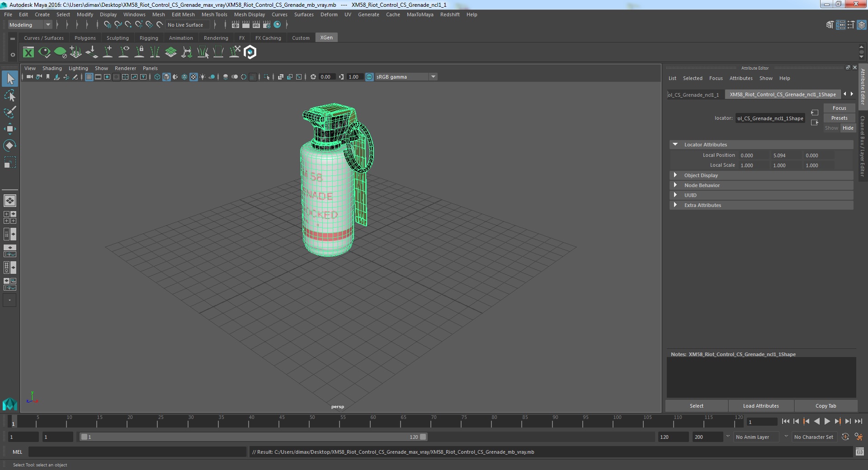Click XGen clear preview leaf icon

(60, 52)
